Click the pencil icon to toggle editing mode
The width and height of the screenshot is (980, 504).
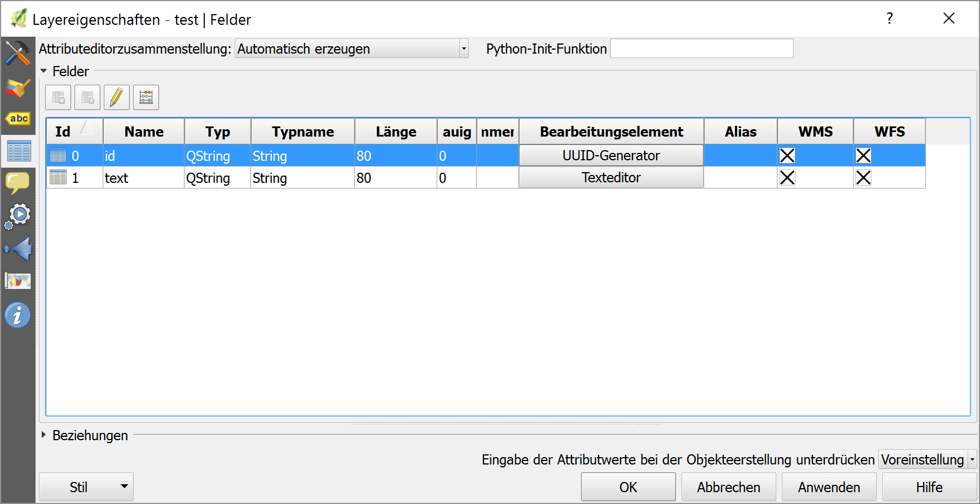coord(117,97)
